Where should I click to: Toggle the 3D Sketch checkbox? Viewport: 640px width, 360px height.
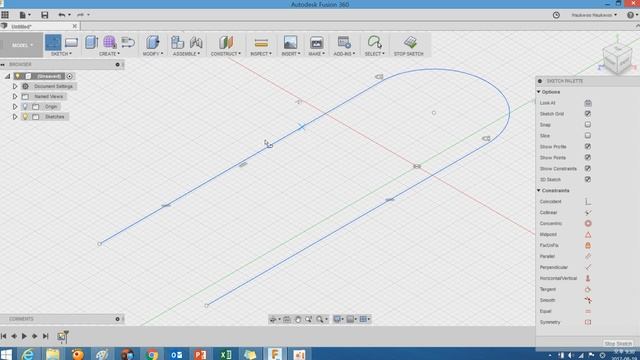(x=588, y=179)
